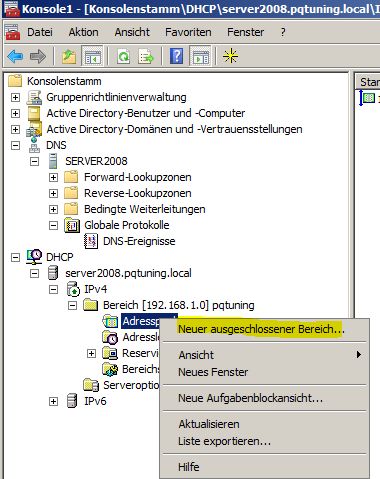Expand the Reservierungen node

coord(91,353)
